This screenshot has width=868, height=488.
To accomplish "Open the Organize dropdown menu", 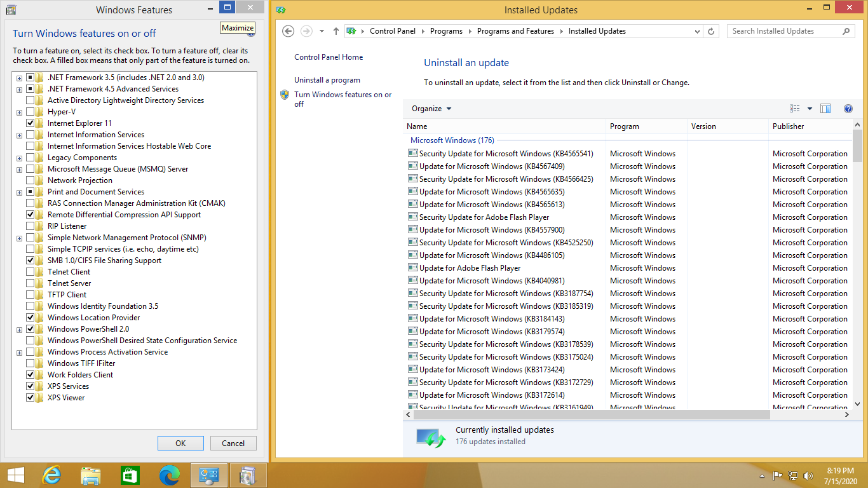I will [x=431, y=109].
